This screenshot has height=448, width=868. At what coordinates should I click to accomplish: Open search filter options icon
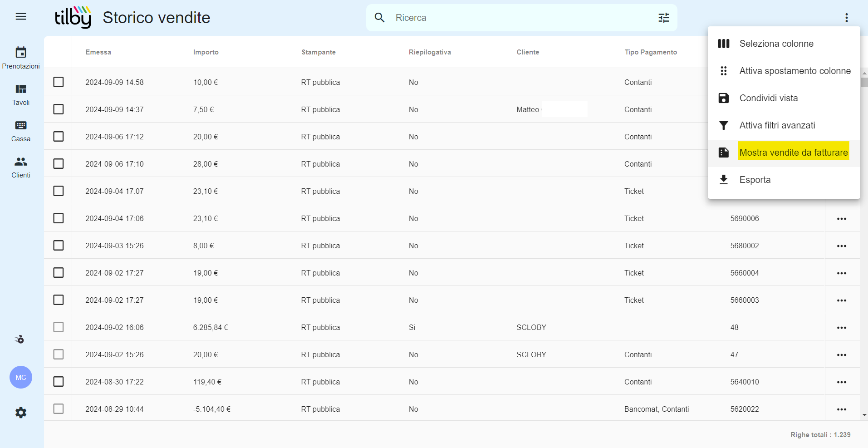coord(664,18)
